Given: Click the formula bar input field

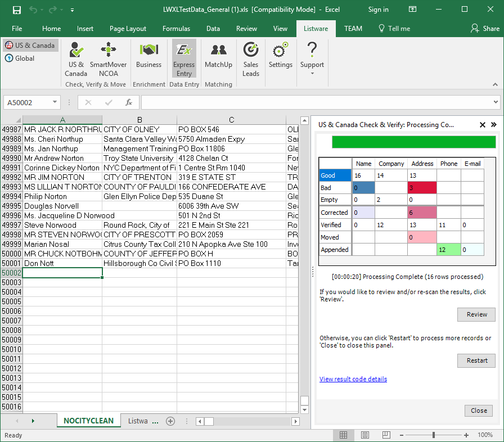Looking at the screenshot, I should coord(315,102).
